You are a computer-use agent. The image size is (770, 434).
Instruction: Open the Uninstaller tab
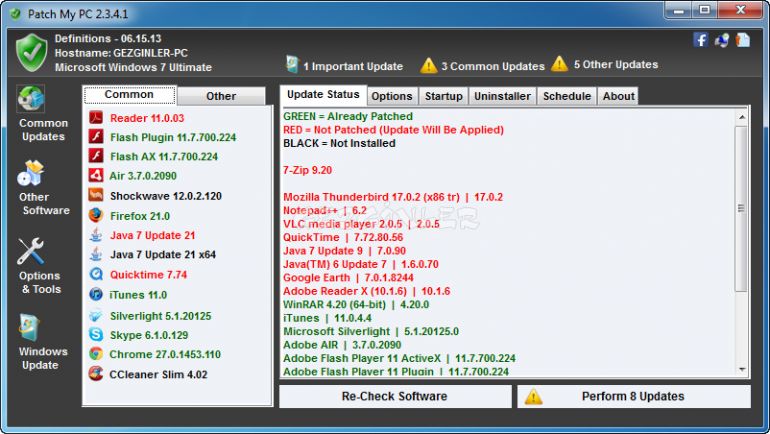point(502,96)
